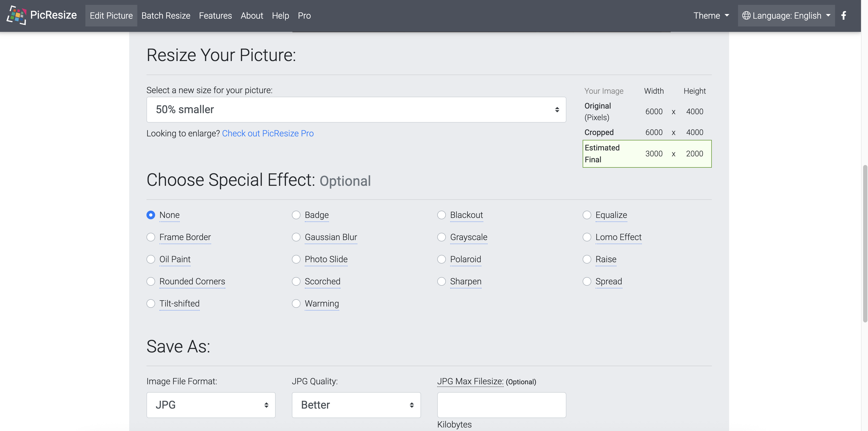Switch to Batch Resize
Screen dimensions: 868x431
point(166,15)
